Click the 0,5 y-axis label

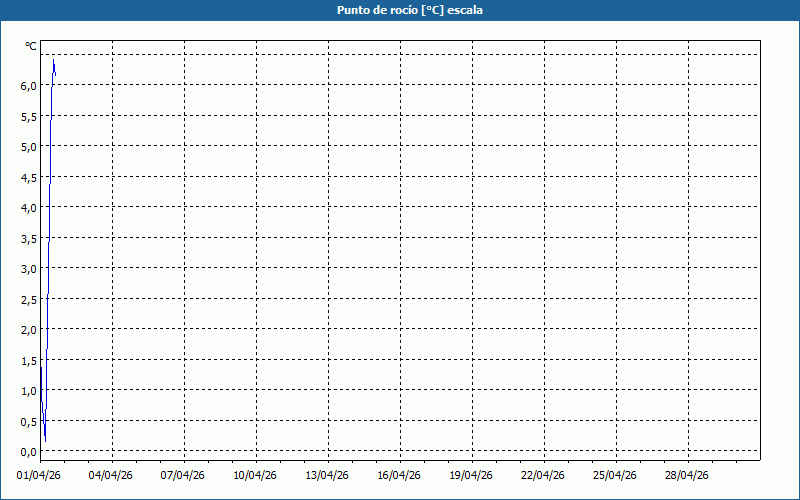click(29, 421)
